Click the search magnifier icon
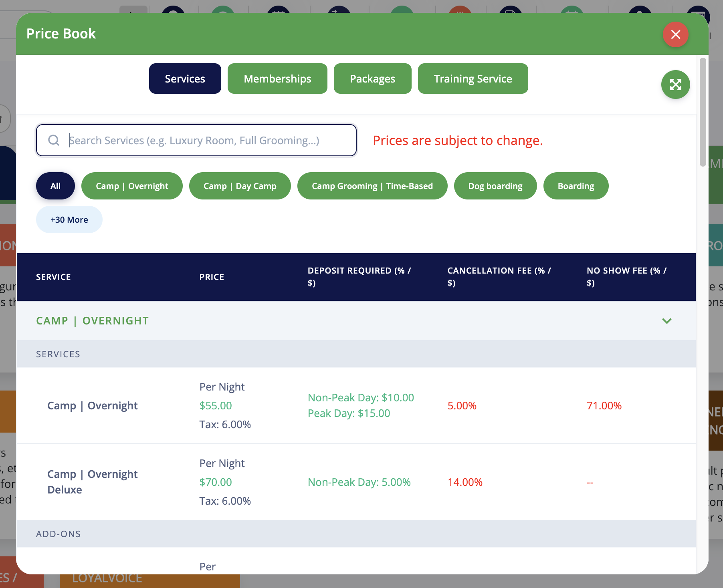Image resolution: width=723 pixels, height=588 pixels. tap(54, 140)
